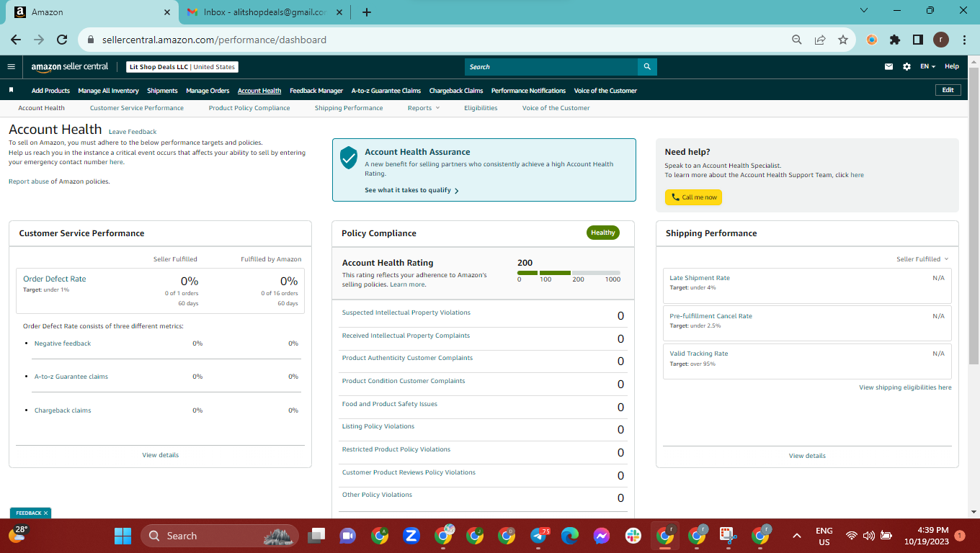The height and width of the screenshot is (553, 980).
Task: Click the zoom magnifier icon in address bar
Action: [x=796, y=40]
